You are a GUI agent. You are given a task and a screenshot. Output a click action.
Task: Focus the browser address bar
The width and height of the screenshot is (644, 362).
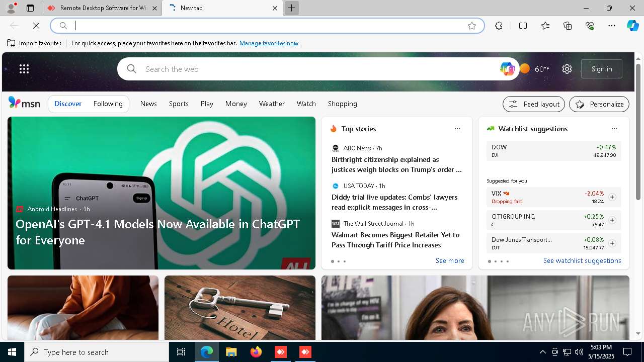(267, 26)
